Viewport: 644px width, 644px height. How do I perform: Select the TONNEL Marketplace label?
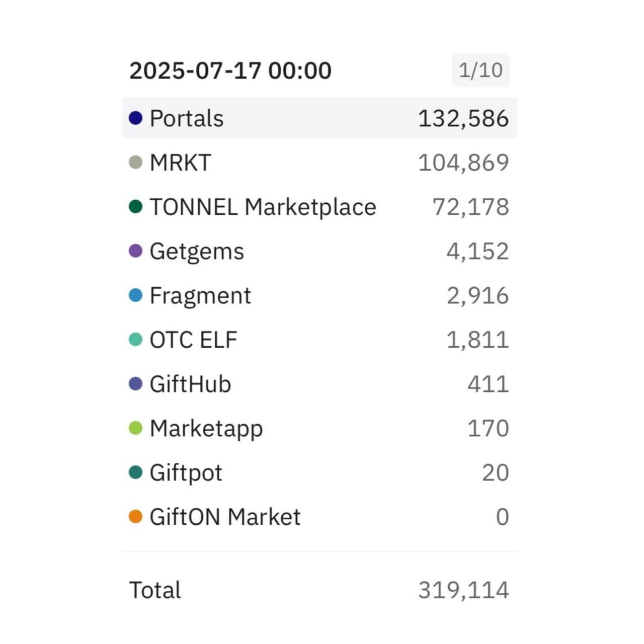(263, 207)
